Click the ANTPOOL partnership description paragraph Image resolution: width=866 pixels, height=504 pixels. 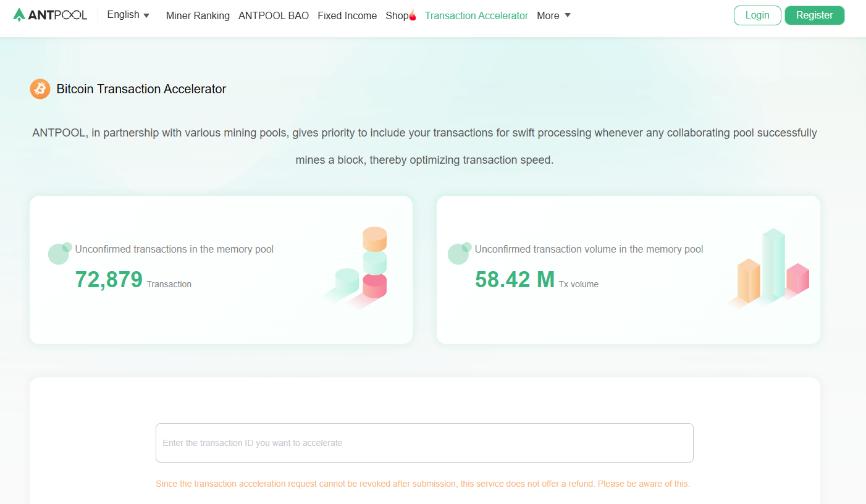(424, 146)
